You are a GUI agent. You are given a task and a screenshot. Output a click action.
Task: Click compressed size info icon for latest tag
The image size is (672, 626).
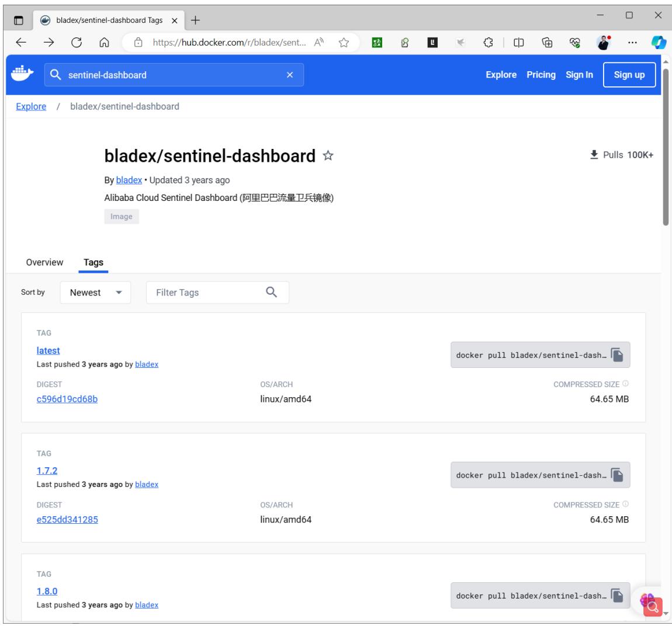[x=625, y=384]
